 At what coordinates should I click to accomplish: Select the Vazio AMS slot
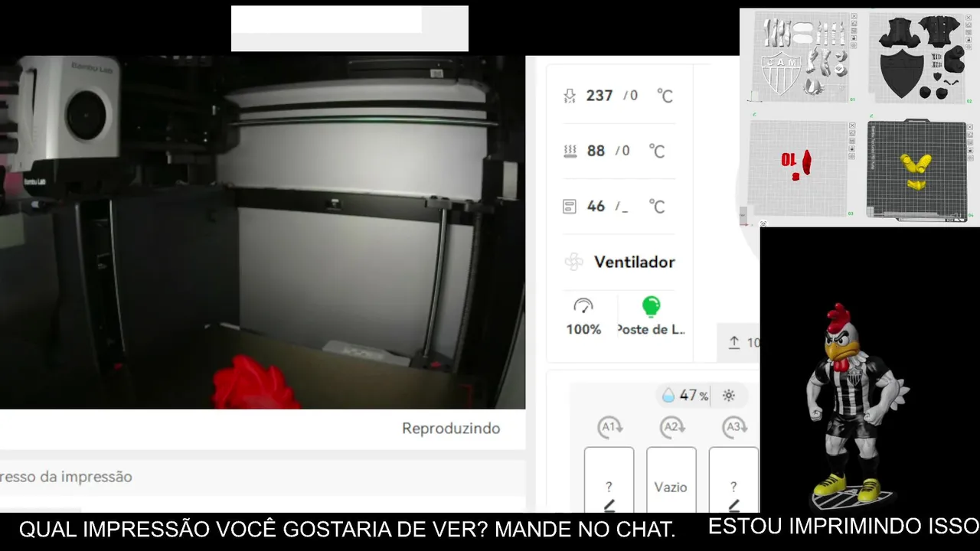pyautogui.click(x=671, y=480)
